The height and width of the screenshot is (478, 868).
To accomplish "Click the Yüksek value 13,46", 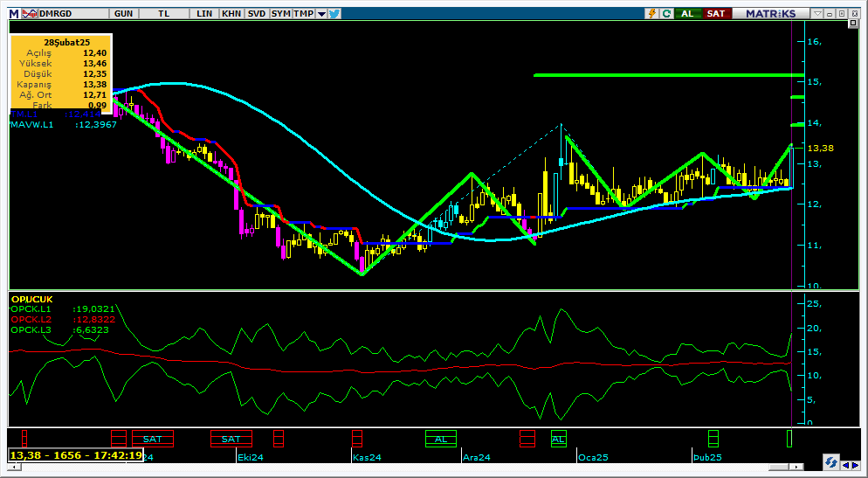I will point(94,63).
